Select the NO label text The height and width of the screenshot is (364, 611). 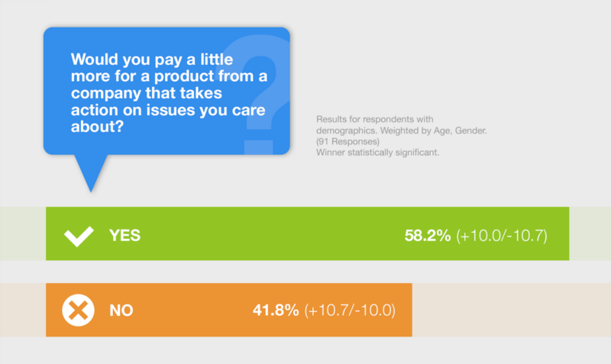pyautogui.click(x=121, y=311)
